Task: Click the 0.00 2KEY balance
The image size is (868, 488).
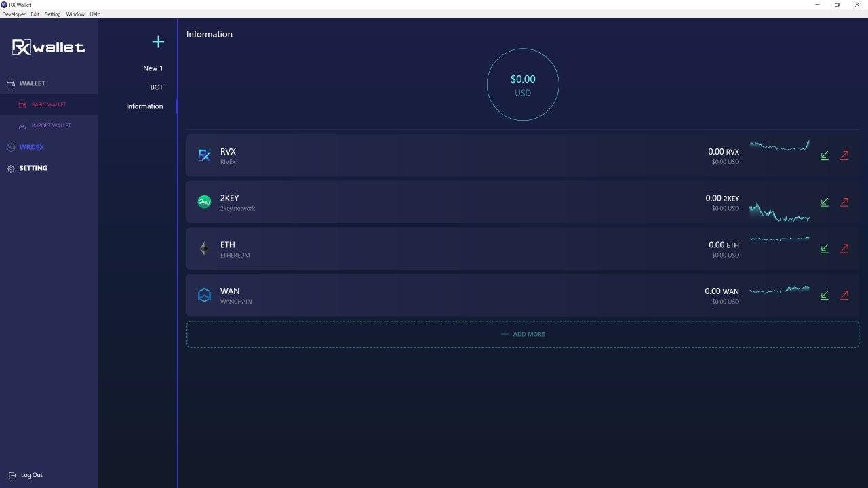Action: 722,199
